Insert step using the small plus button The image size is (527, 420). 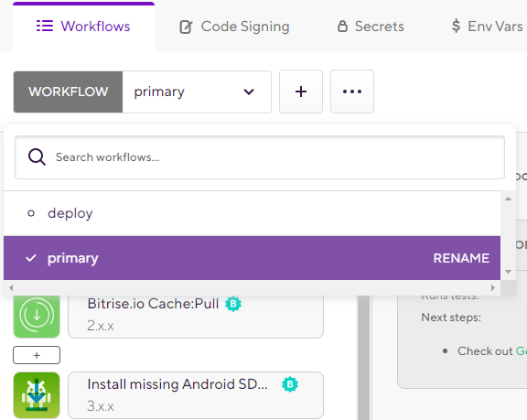click(x=37, y=355)
